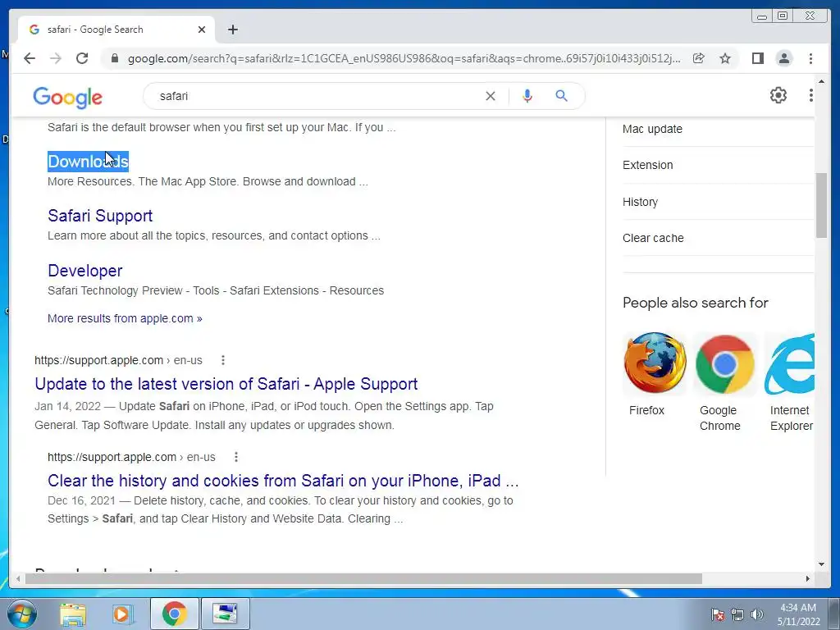
Task: Open Update to the latest version of Safari
Action: (x=226, y=384)
